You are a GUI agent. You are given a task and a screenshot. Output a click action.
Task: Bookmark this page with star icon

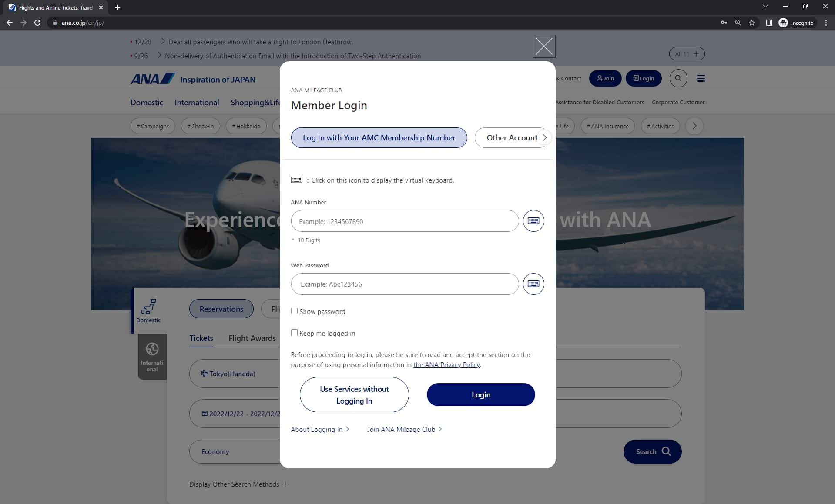[x=752, y=23]
